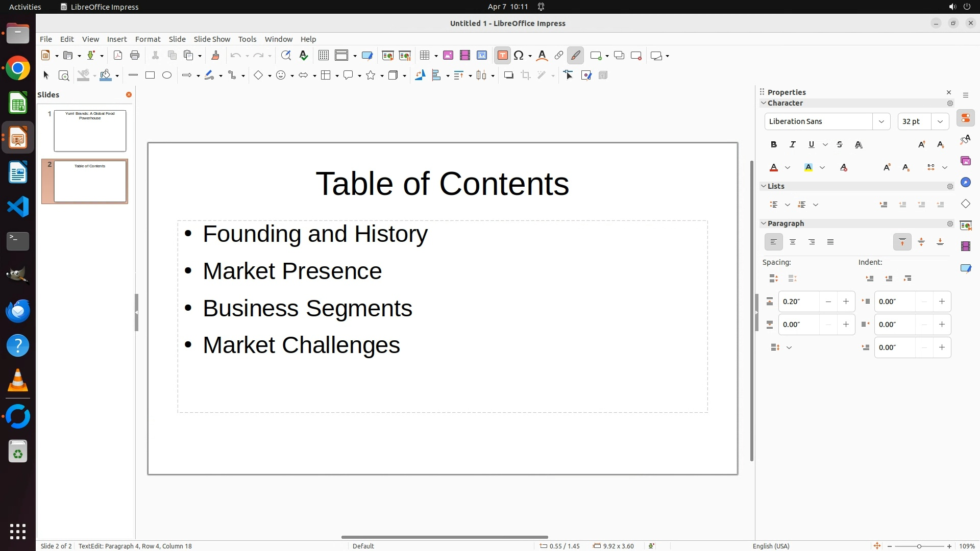The image size is (980, 551).
Task: Select the Rectangle drawing tool
Action: click(150, 76)
